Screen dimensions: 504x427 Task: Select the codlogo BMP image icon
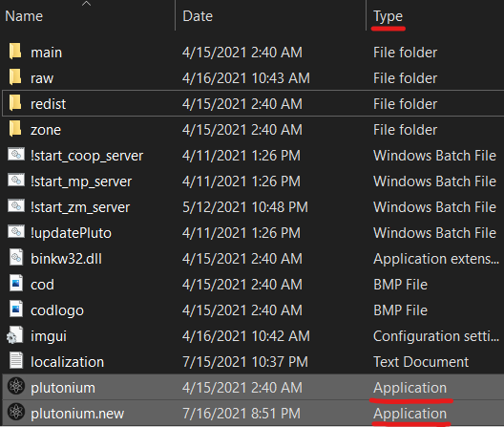coord(16,309)
